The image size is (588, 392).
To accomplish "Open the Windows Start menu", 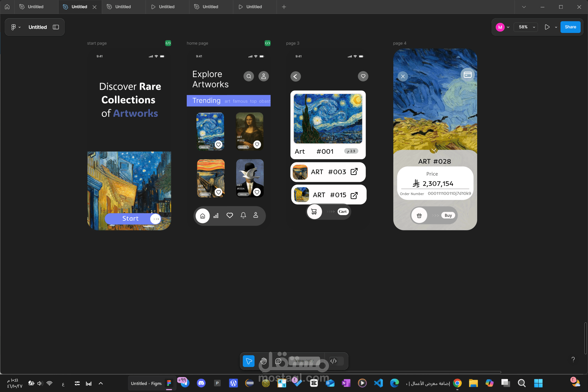I will (538, 383).
